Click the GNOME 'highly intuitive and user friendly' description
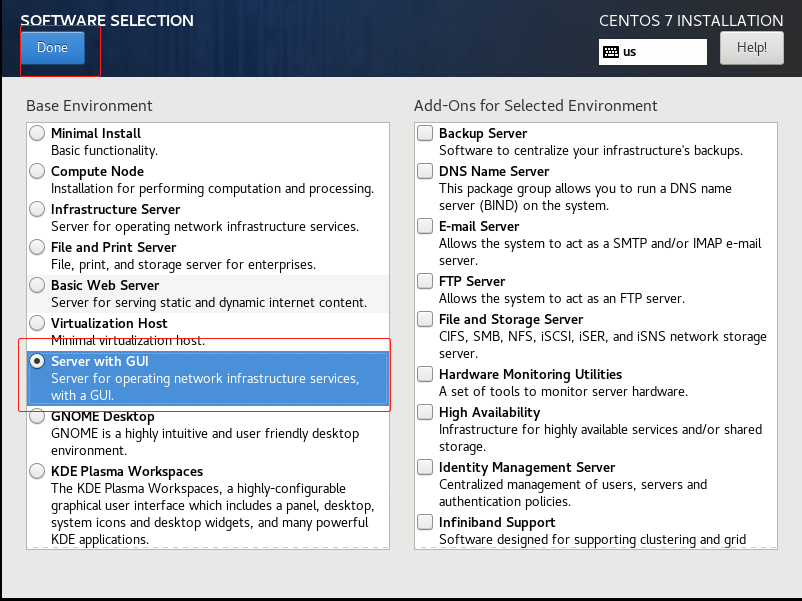Viewport: 802px width, 601px height. point(205,442)
